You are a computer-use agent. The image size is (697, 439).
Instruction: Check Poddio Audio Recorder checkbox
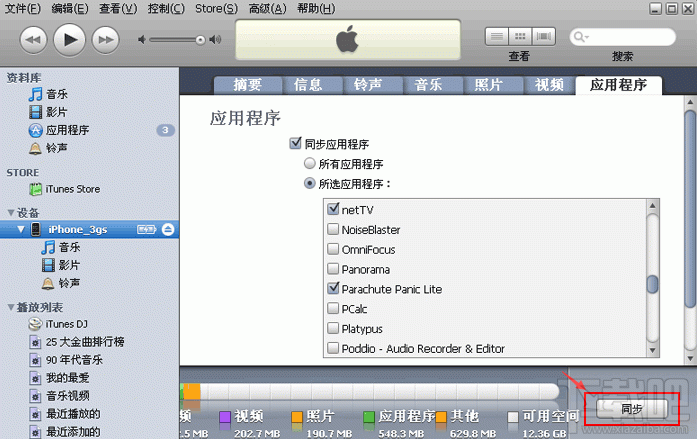[x=333, y=348]
